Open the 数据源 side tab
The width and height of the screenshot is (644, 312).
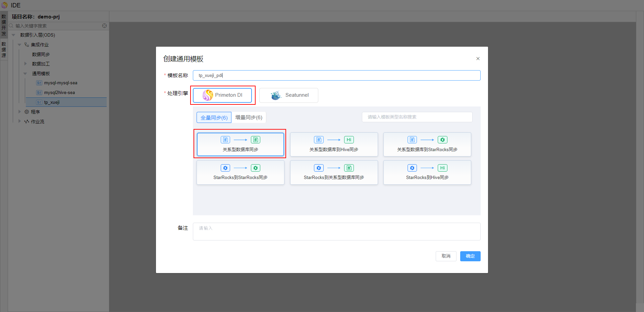4,50
